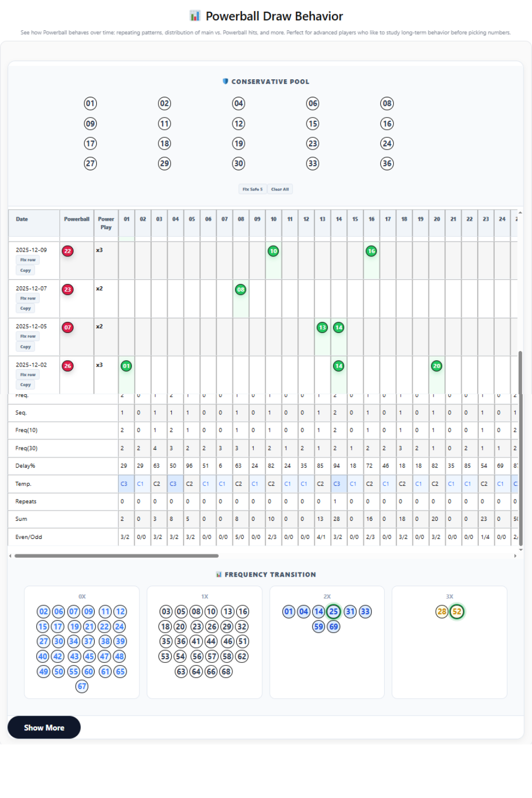Click Fix row for the 2025-12-05 draw
The width and height of the screenshot is (532, 798).
click(x=28, y=336)
